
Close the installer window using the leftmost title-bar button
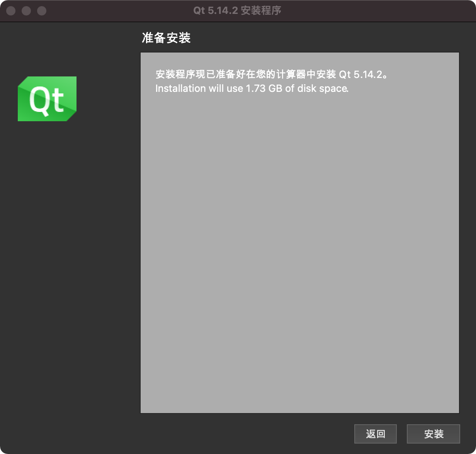coord(11,11)
